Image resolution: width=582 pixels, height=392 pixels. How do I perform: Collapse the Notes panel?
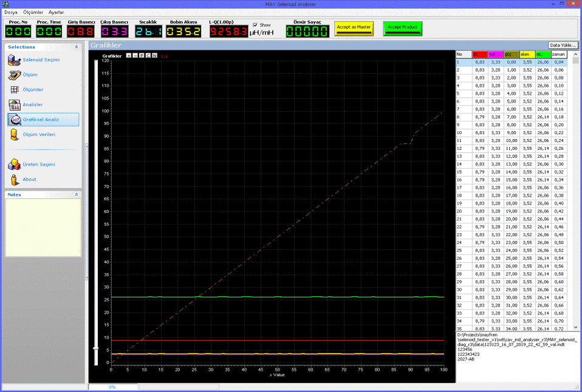pyautogui.click(x=77, y=194)
